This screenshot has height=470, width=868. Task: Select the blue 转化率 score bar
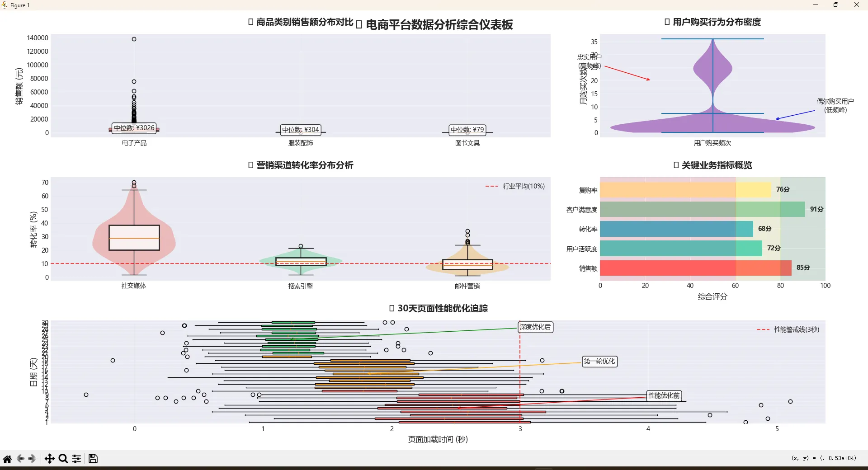tap(676, 229)
